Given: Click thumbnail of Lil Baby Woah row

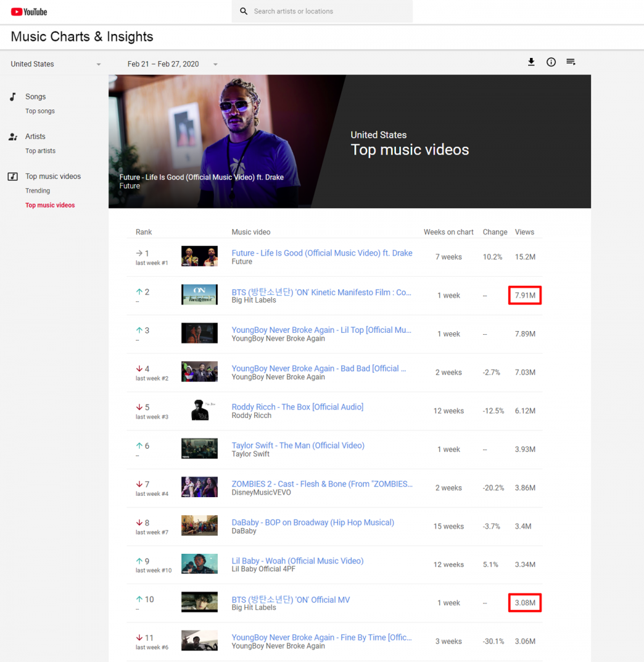Looking at the screenshot, I should (x=200, y=563).
